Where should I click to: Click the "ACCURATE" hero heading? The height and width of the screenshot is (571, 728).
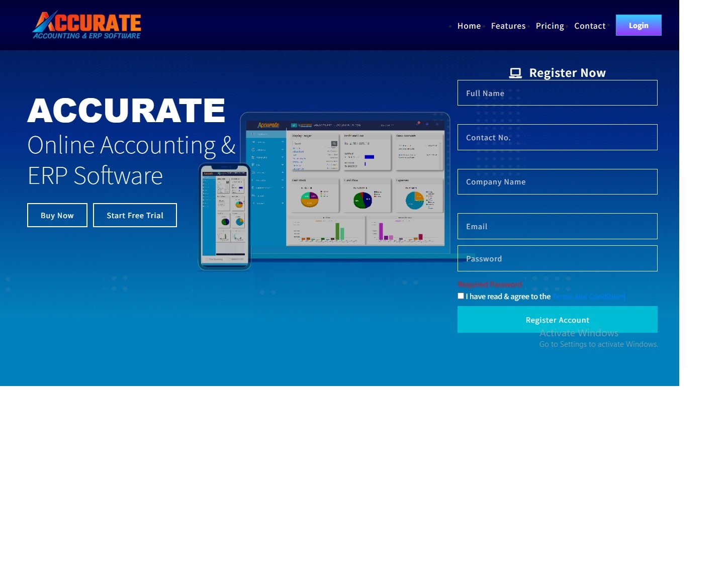(126, 110)
